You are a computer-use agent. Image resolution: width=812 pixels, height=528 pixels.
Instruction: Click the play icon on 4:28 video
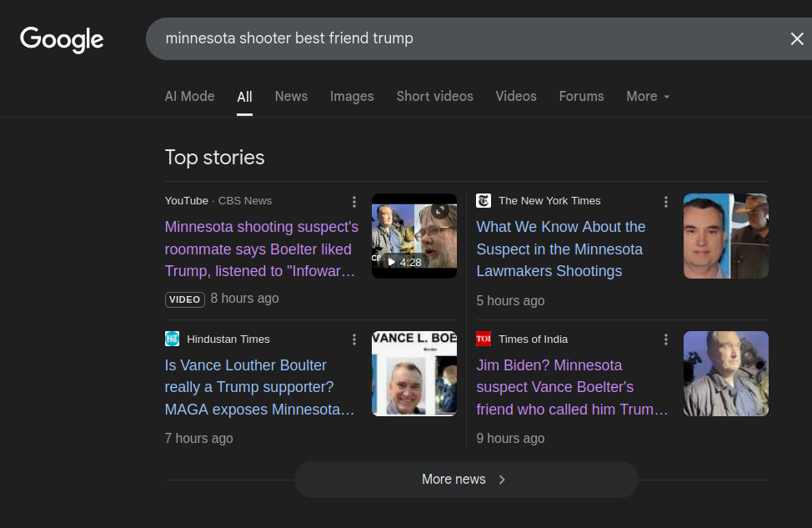pos(392,262)
